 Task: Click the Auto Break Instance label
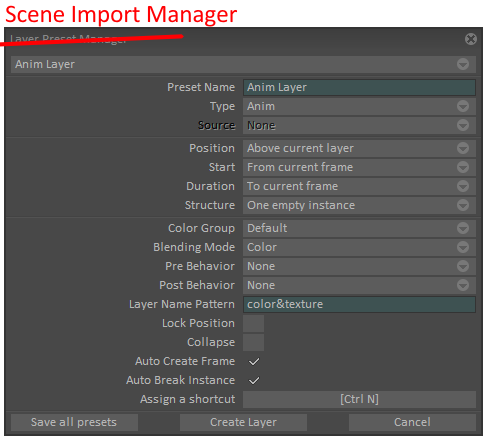tap(180, 380)
